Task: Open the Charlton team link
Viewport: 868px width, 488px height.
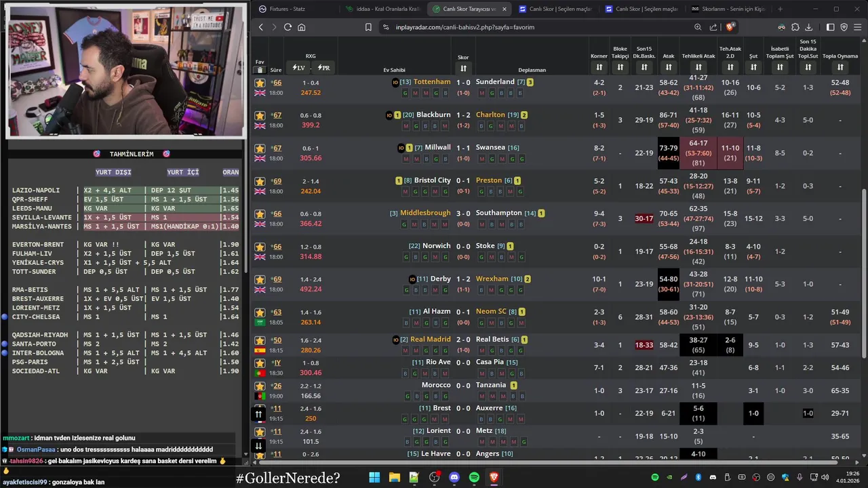Action: click(490, 115)
